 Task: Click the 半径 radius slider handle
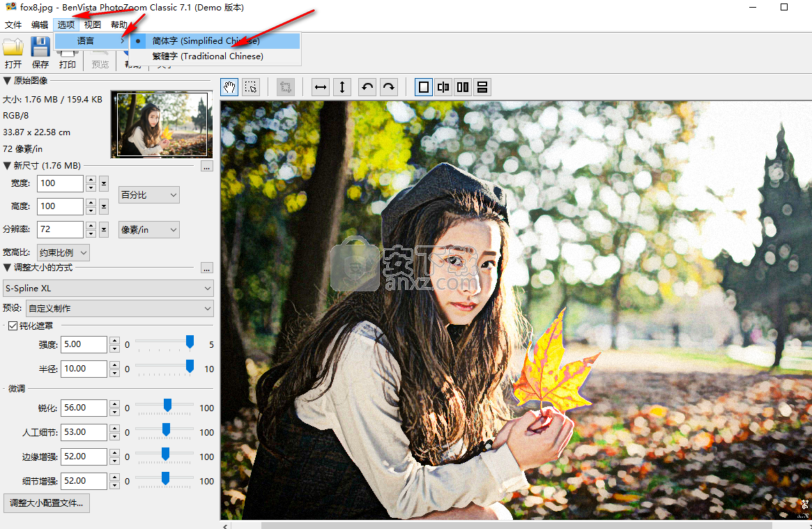point(190,366)
